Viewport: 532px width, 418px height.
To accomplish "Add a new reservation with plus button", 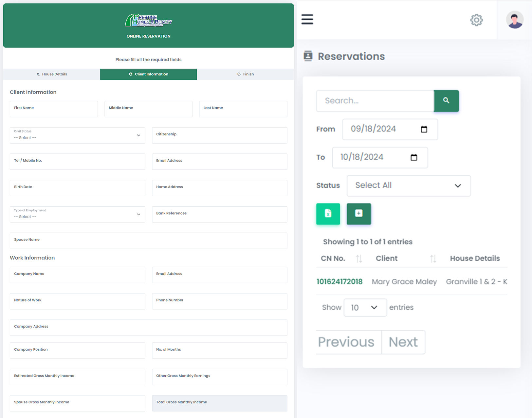I will pyautogui.click(x=358, y=214).
